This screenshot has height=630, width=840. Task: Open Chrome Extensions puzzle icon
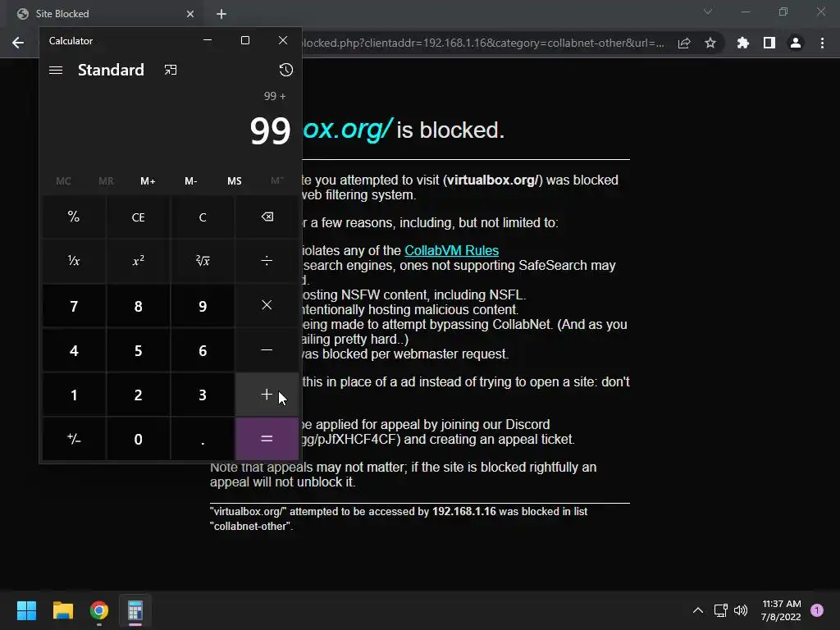pos(743,43)
